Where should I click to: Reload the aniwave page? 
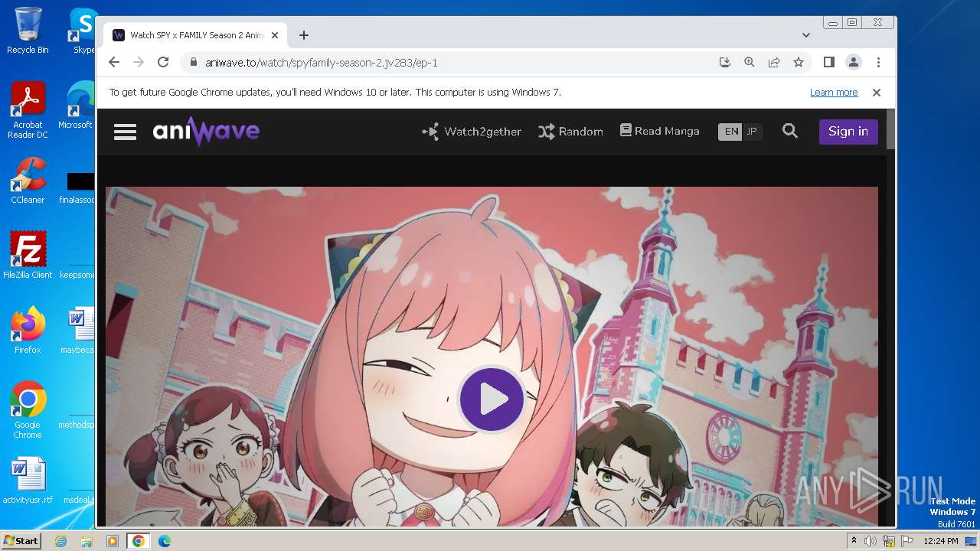[x=163, y=63]
